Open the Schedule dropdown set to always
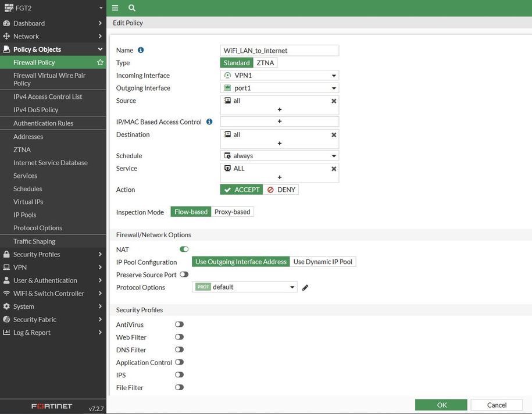 (280, 156)
